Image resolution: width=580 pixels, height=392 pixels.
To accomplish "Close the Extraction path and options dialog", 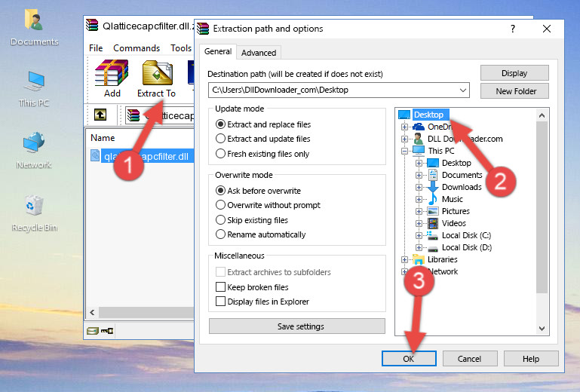I will click(x=547, y=29).
